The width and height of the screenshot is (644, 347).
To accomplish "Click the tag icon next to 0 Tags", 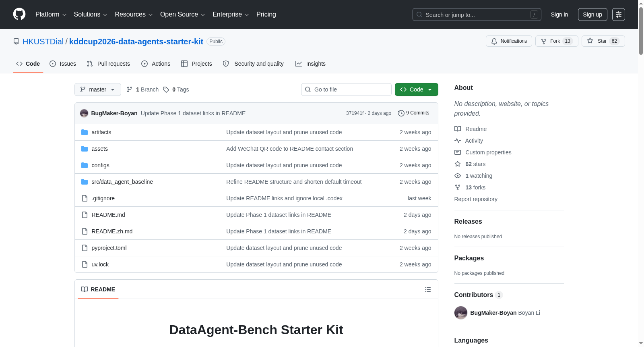I will (x=166, y=89).
